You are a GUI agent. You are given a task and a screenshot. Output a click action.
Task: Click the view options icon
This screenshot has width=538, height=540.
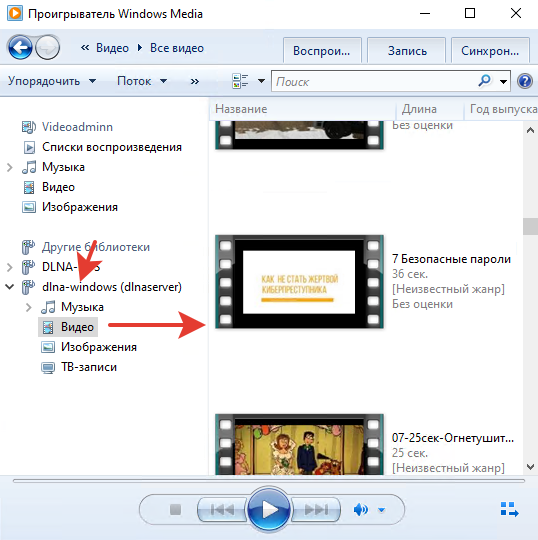(x=240, y=81)
